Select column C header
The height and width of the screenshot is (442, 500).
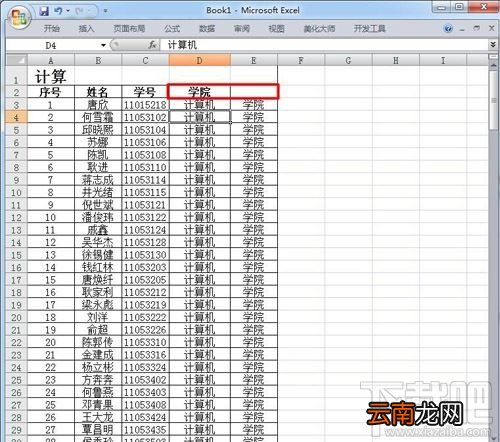tap(145, 60)
